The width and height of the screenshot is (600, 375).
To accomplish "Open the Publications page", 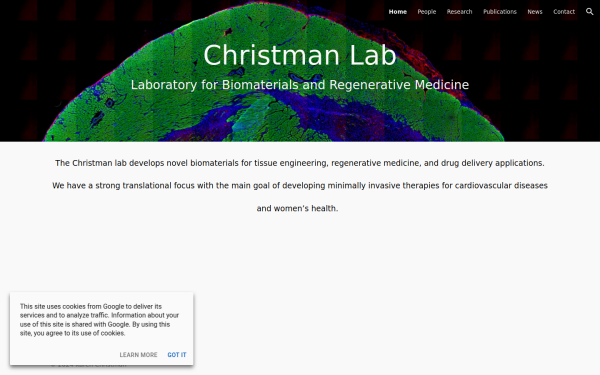I will click(500, 12).
